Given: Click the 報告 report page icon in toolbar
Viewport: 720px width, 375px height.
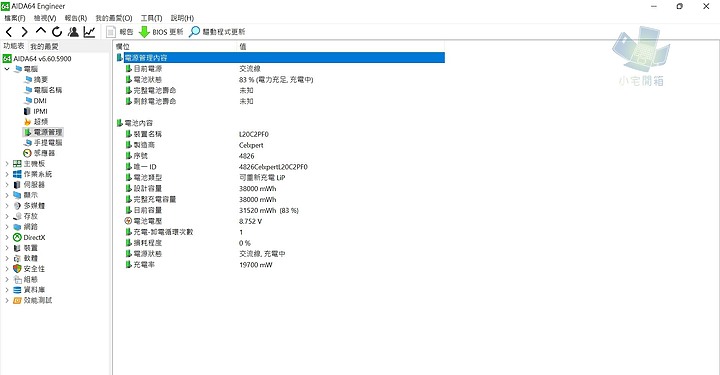Looking at the screenshot, I should (x=111, y=32).
